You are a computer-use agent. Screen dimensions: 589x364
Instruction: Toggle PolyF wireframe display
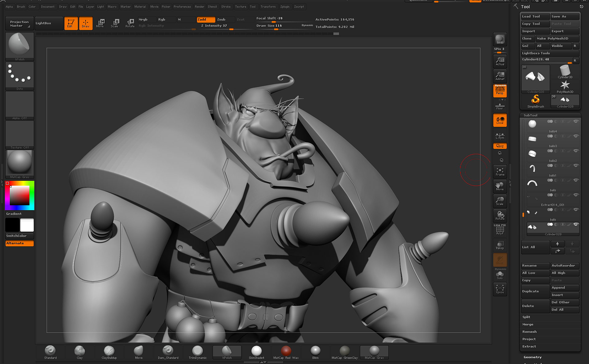click(x=500, y=230)
